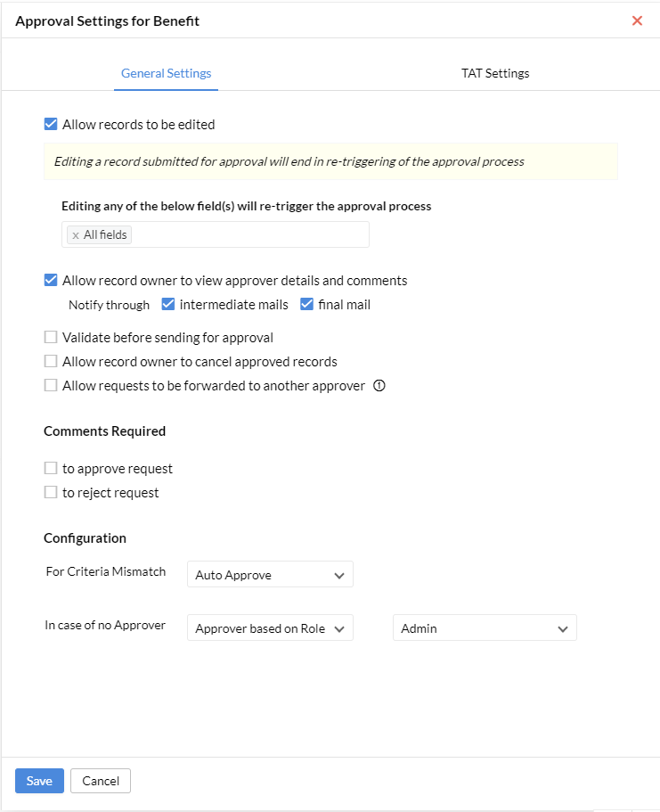Select the General Settings tab
Image resolution: width=660 pixels, height=812 pixels.
click(x=166, y=73)
